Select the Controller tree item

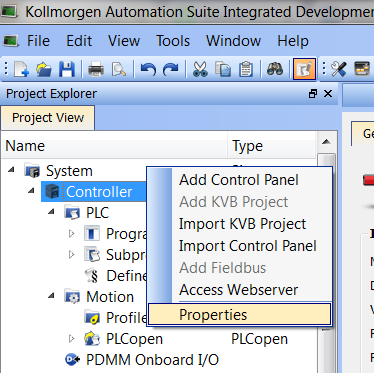pos(99,192)
